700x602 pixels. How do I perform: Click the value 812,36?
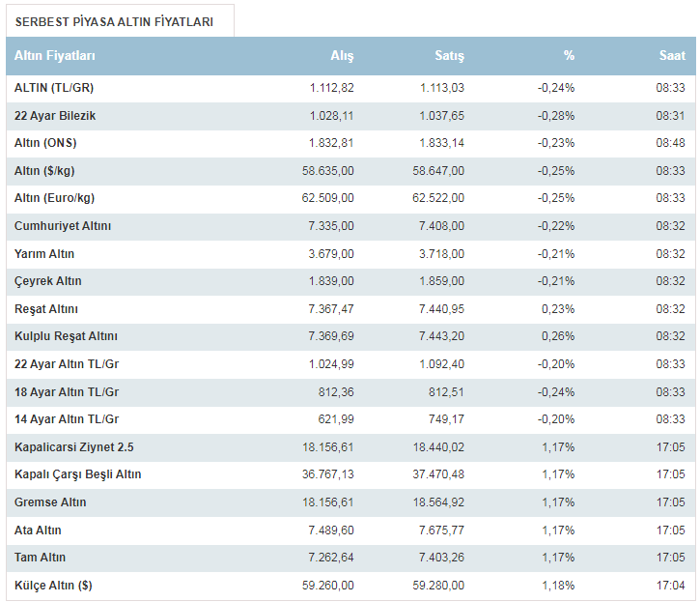point(336,392)
